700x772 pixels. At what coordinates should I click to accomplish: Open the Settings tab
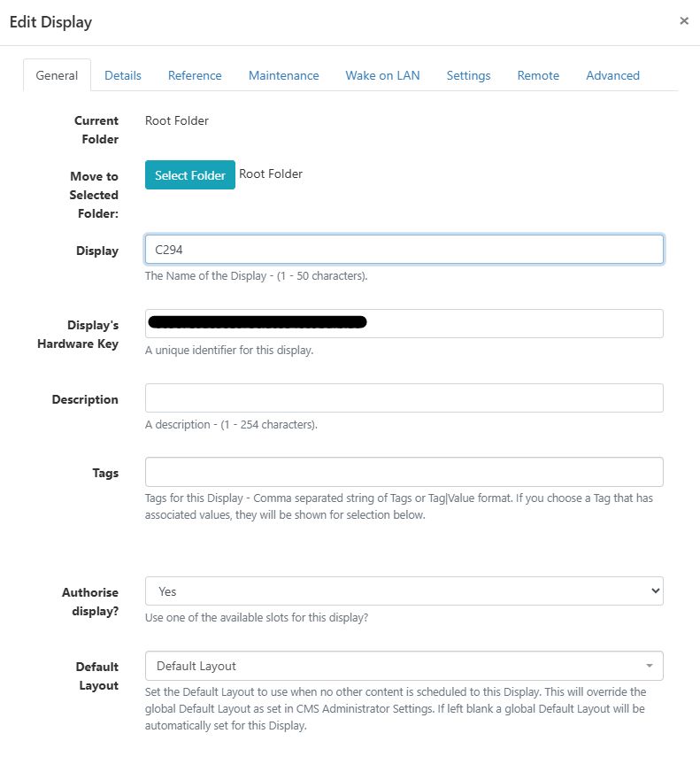[468, 76]
